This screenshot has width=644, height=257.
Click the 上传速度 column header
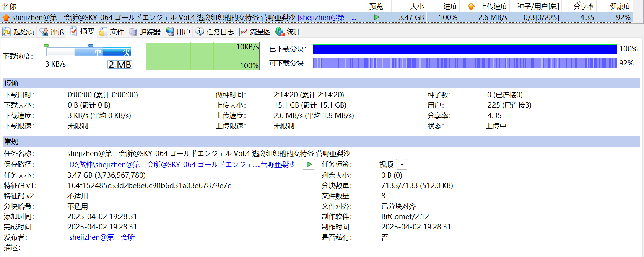point(493,6)
